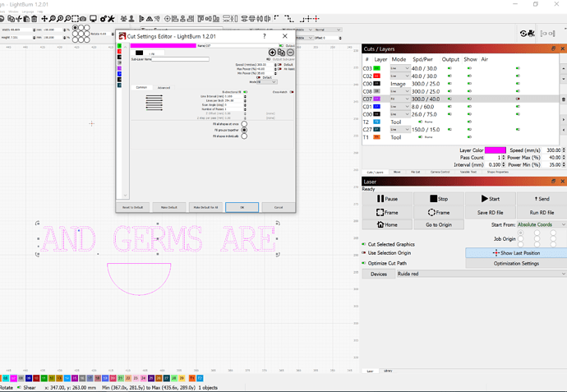This screenshot has height=392, width=567.
Task: Open the Library tab at bottom
Action: click(x=388, y=371)
